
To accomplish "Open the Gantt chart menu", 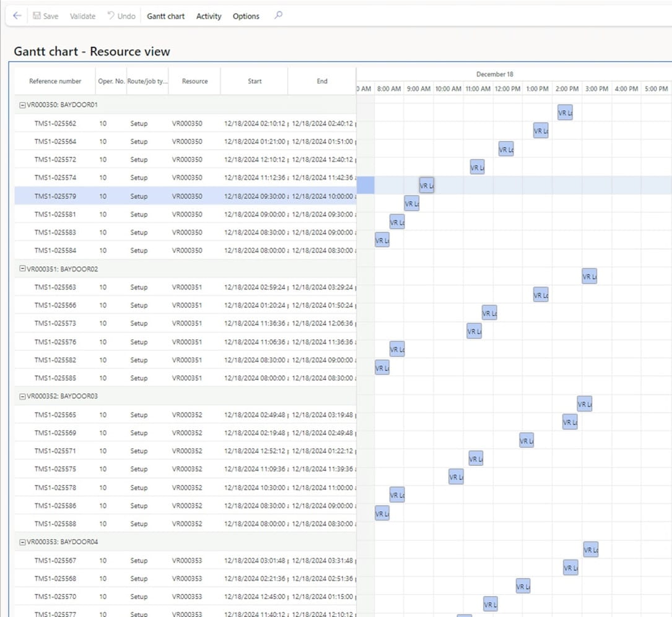I will pyautogui.click(x=165, y=16).
